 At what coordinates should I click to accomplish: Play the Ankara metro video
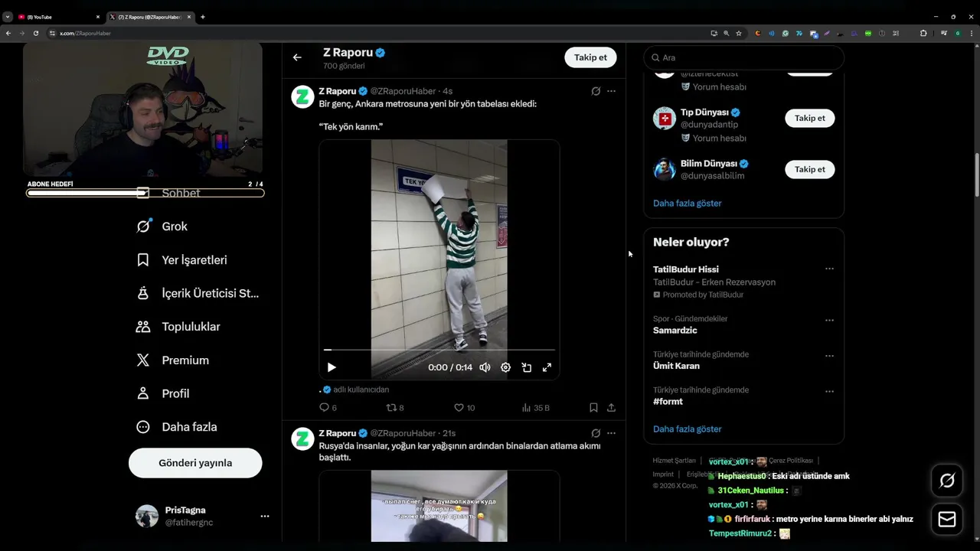click(x=332, y=367)
